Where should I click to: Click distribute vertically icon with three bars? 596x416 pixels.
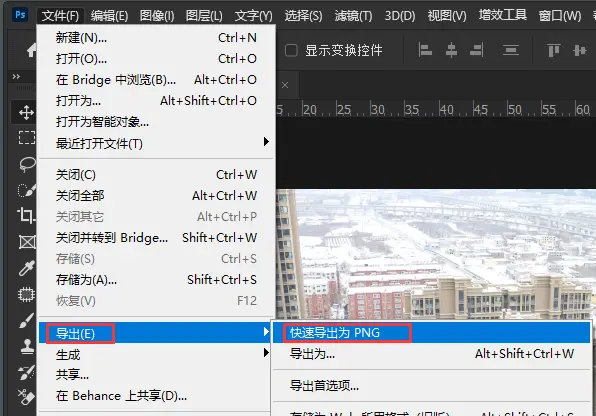coord(511,50)
